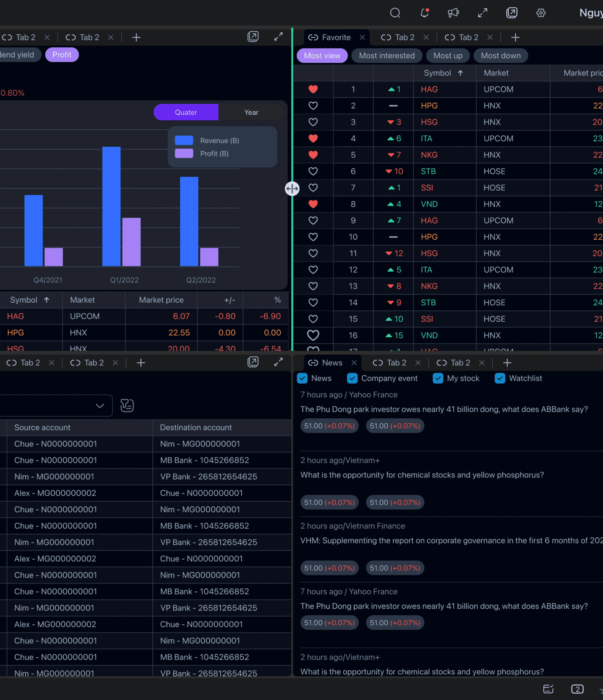Add new tab in Favorite panel

[x=515, y=37]
